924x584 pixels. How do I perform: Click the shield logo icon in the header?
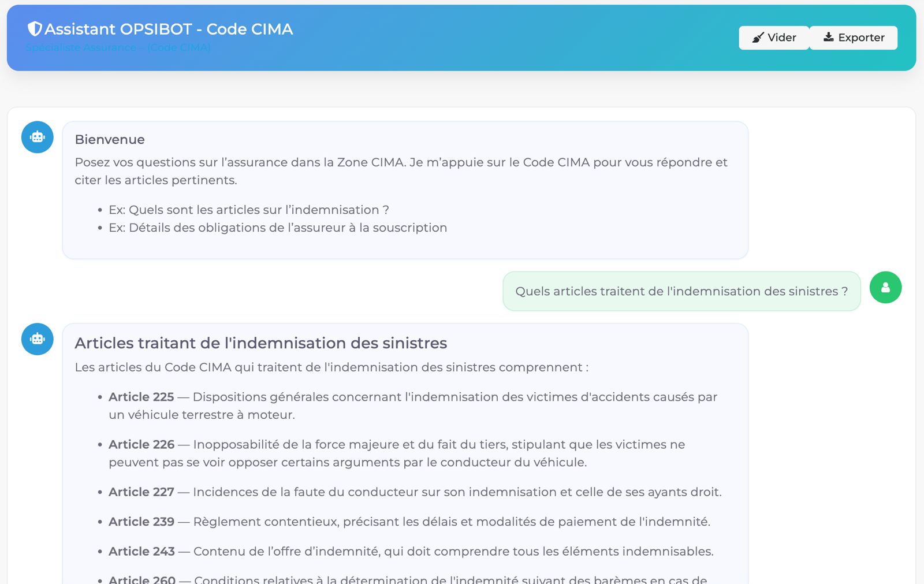(35, 29)
